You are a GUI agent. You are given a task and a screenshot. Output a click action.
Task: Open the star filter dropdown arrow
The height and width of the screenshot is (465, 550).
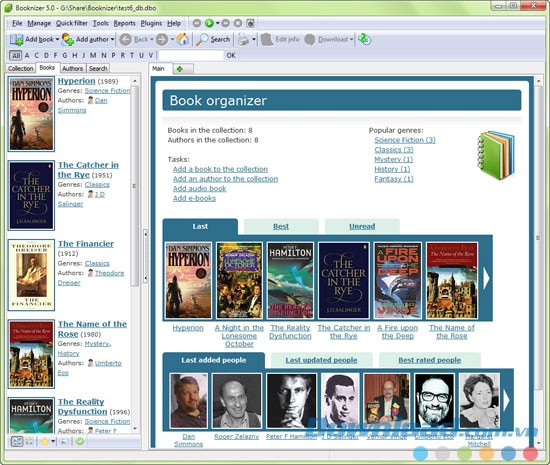53,441
